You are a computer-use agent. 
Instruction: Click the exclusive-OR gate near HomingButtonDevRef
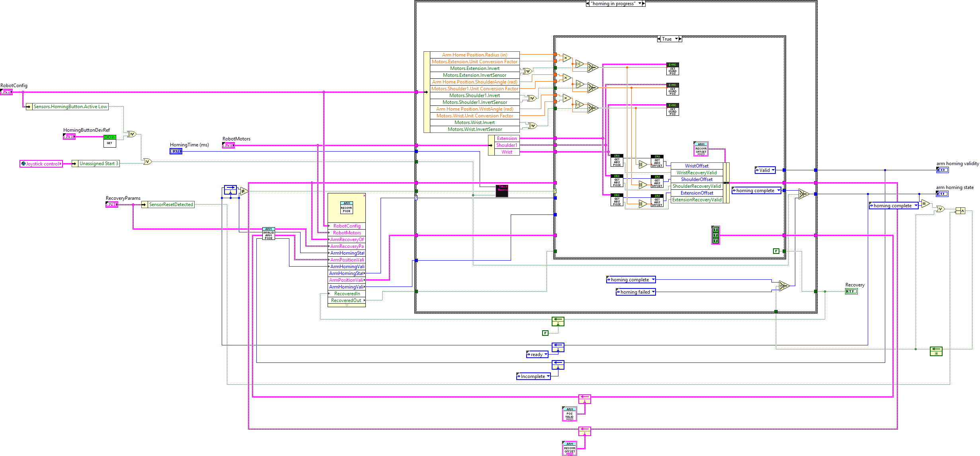(132, 134)
